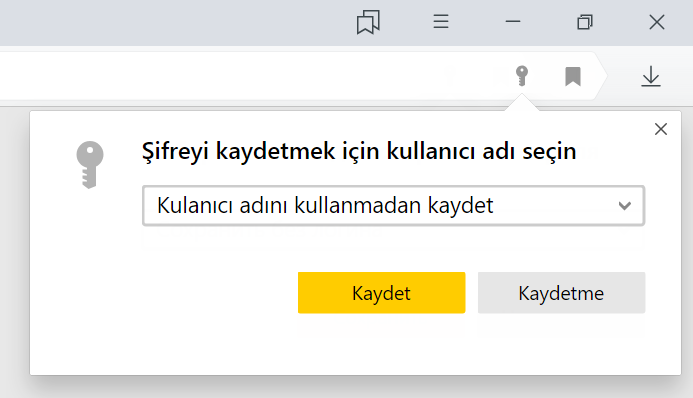Click the popup pointer arrow beneath key icon
Image resolution: width=693 pixels, height=398 pixels.
pos(522,102)
